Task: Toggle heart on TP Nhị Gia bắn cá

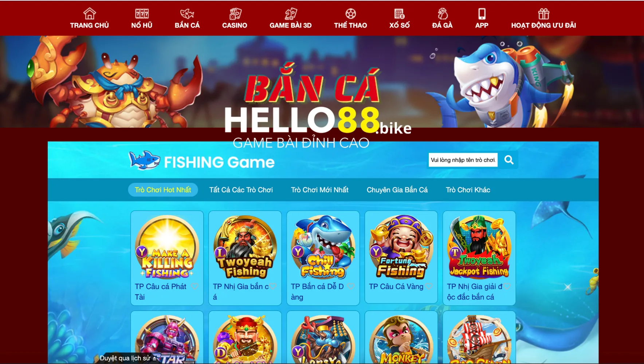Action: [x=273, y=286]
